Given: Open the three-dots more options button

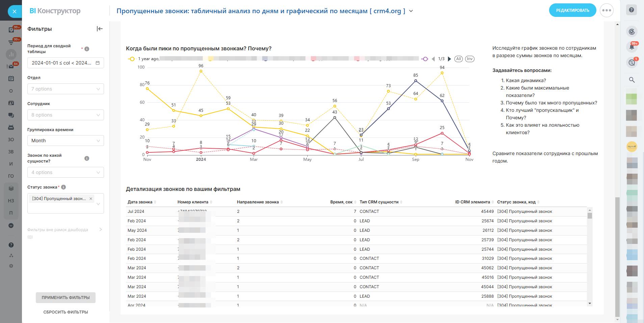Looking at the screenshot, I should click(x=607, y=10).
